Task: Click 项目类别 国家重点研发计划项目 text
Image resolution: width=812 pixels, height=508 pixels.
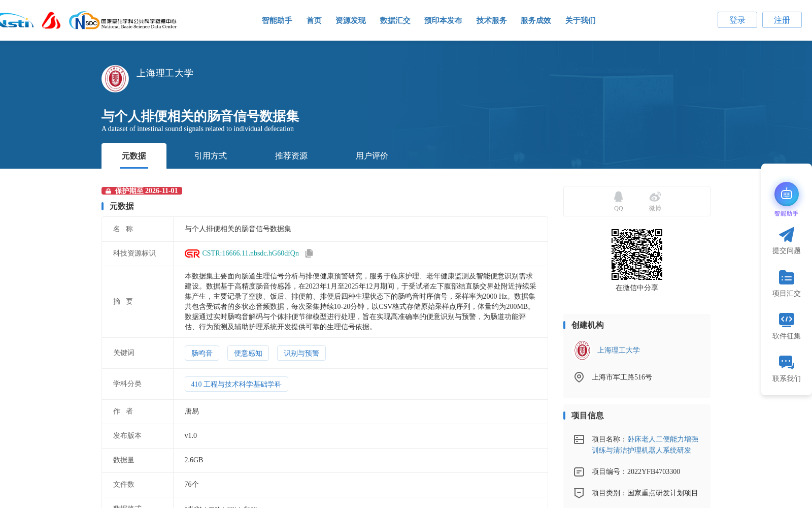Action: click(x=645, y=493)
